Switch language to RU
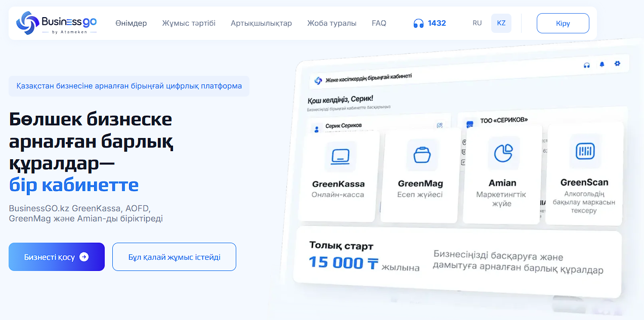 click(x=477, y=23)
